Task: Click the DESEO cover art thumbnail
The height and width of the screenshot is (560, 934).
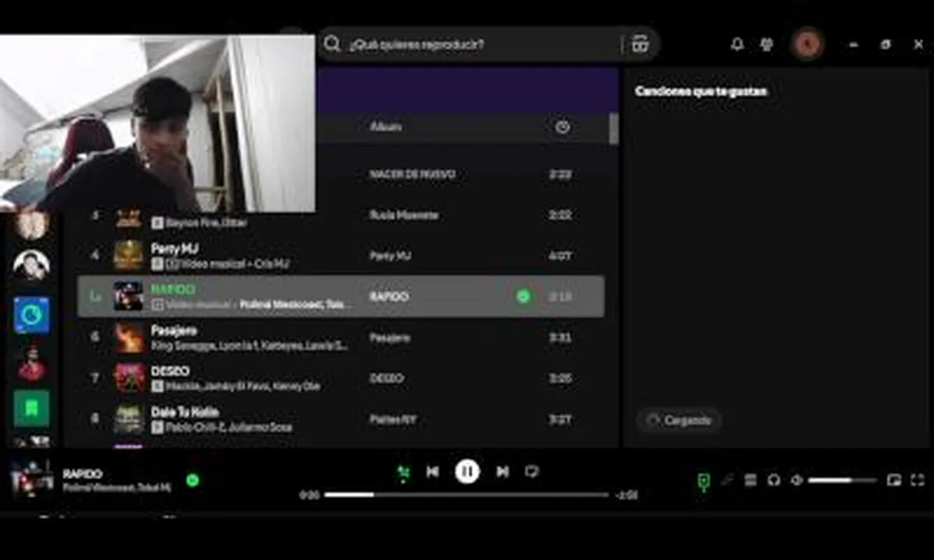Action: click(x=128, y=378)
